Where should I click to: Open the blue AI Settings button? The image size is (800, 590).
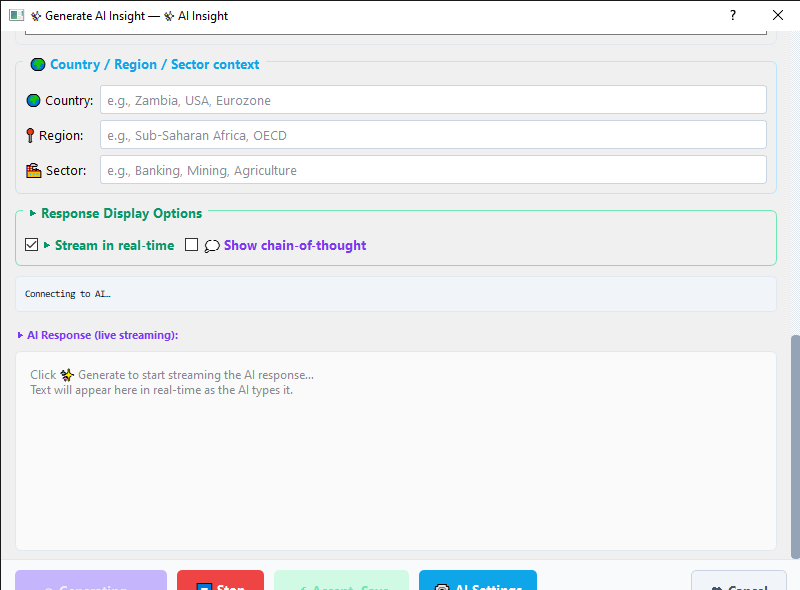478,580
